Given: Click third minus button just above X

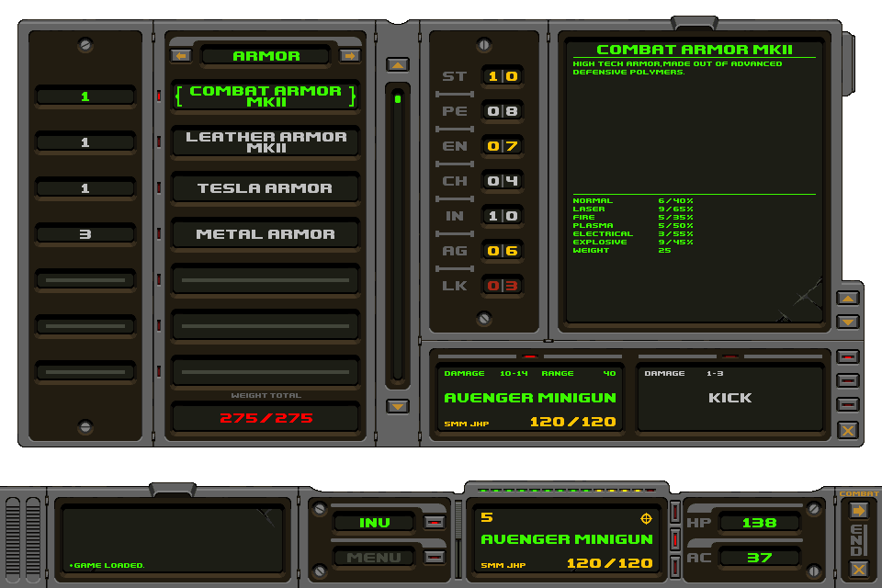Looking at the screenshot, I should pos(848,404).
